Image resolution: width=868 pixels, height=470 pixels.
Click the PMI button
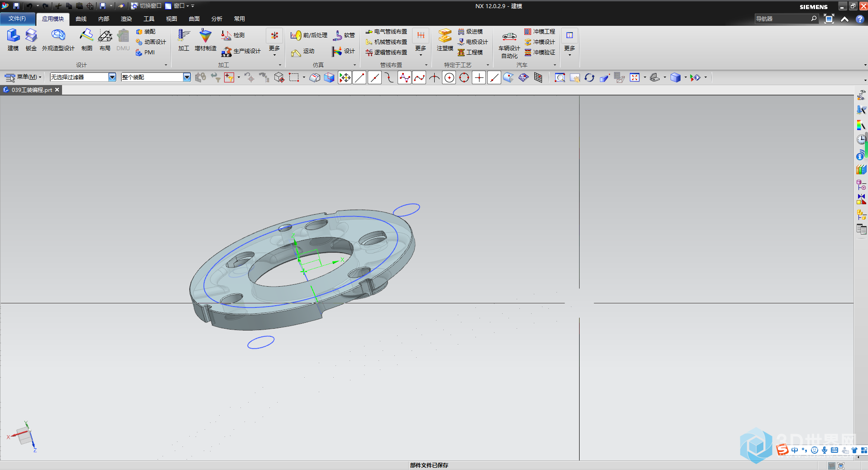click(x=145, y=53)
